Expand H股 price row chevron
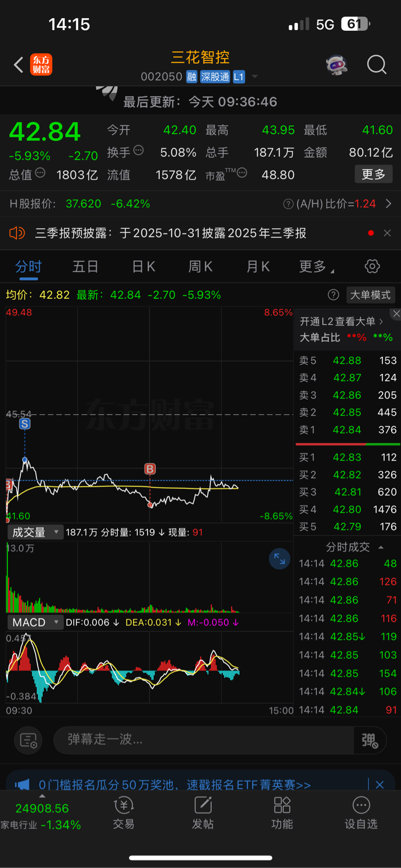Viewport: 401px width, 868px height. [x=388, y=204]
